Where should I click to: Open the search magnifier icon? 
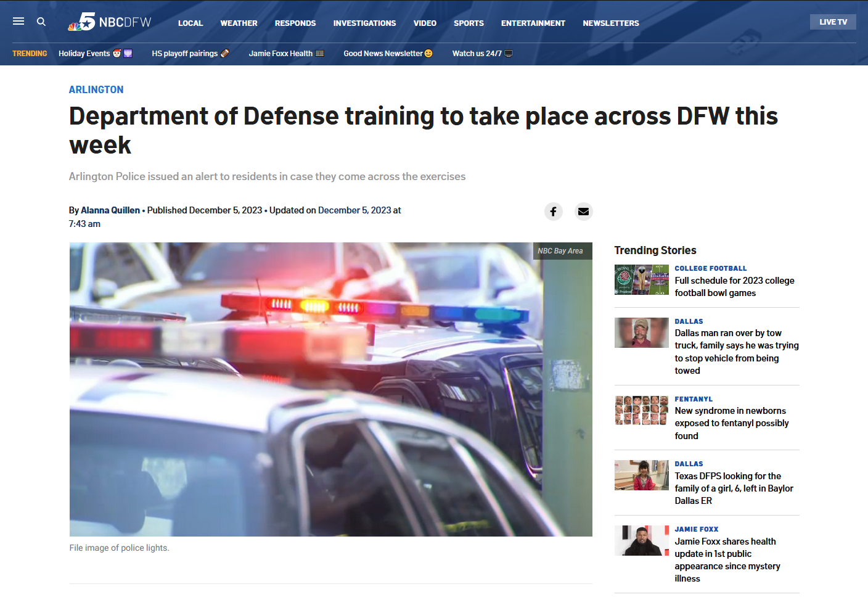41,22
